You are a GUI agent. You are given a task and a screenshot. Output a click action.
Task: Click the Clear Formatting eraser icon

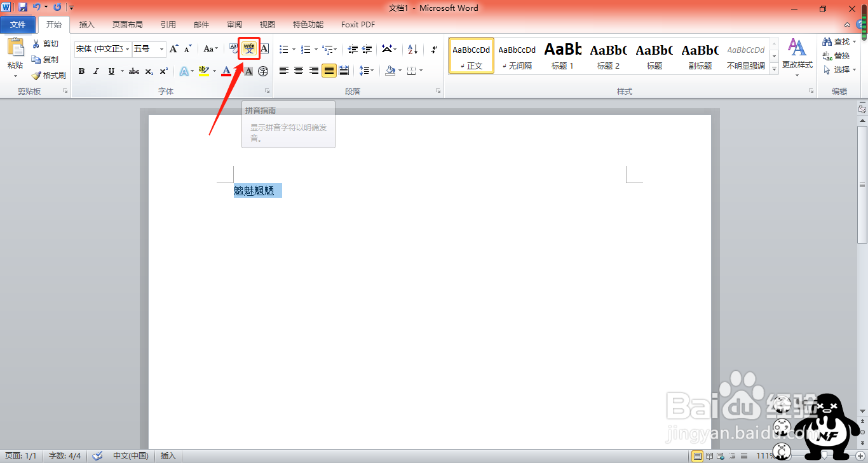pos(233,49)
